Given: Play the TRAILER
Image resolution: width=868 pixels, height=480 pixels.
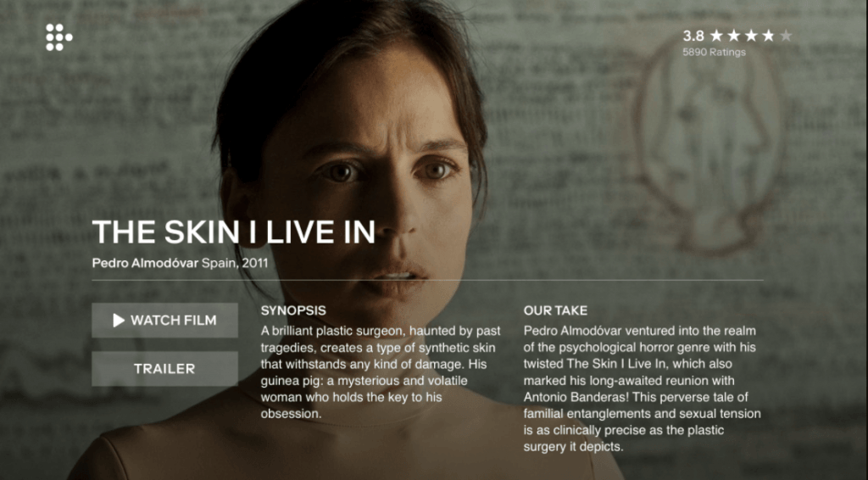Looking at the screenshot, I should coord(165,369).
